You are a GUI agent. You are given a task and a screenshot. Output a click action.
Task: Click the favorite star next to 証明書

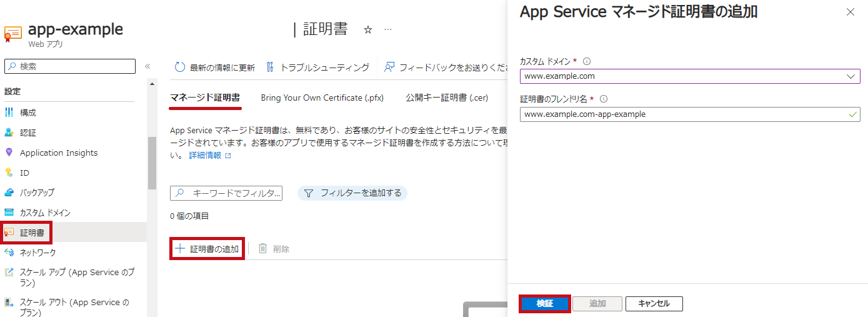(368, 29)
